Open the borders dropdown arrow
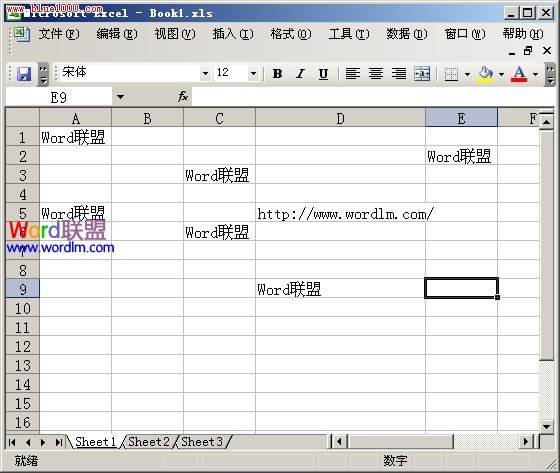The height and width of the screenshot is (473, 560). [x=467, y=74]
